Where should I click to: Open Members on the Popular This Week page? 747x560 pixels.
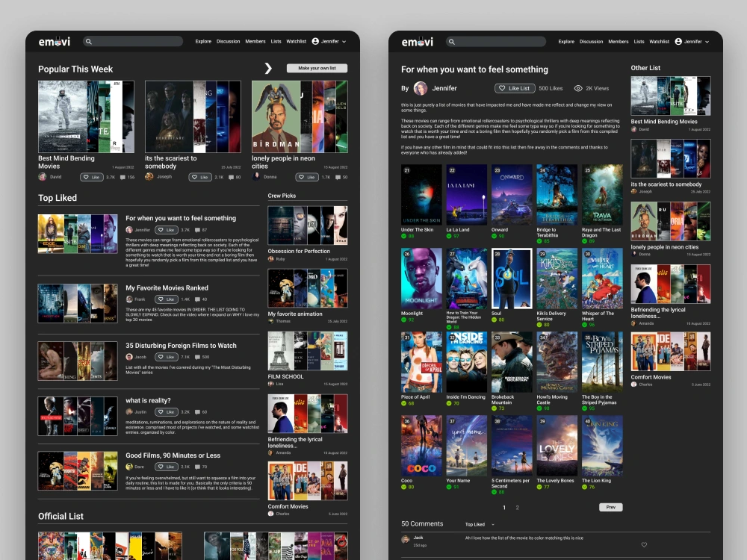point(255,41)
